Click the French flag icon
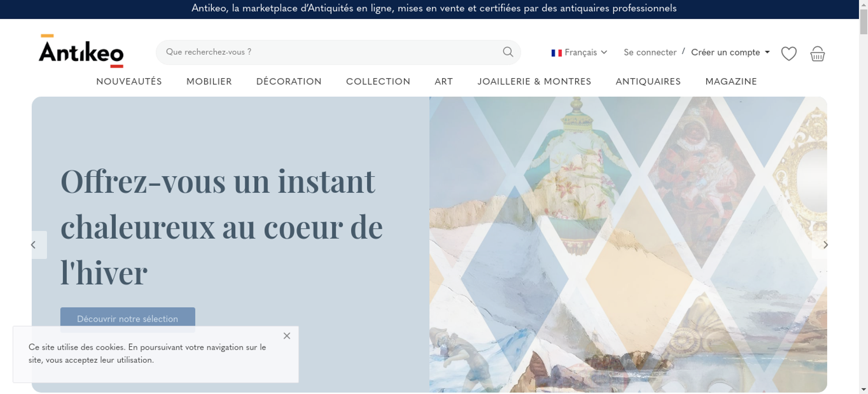868x394 pixels. [x=556, y=53]
